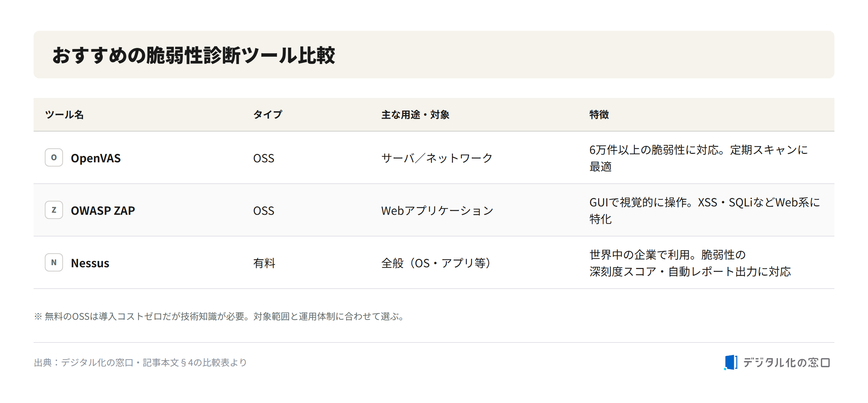This screenshot has width=868, height=403.
Task: Select the デジタル化の窓口 brand name text
Action: click(x=786, y=363)
